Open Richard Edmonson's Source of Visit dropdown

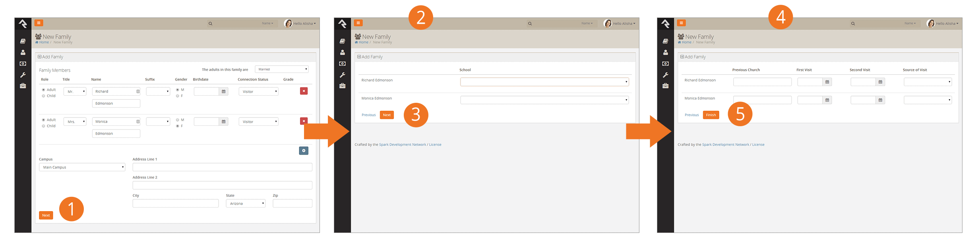tap(928, 82)
